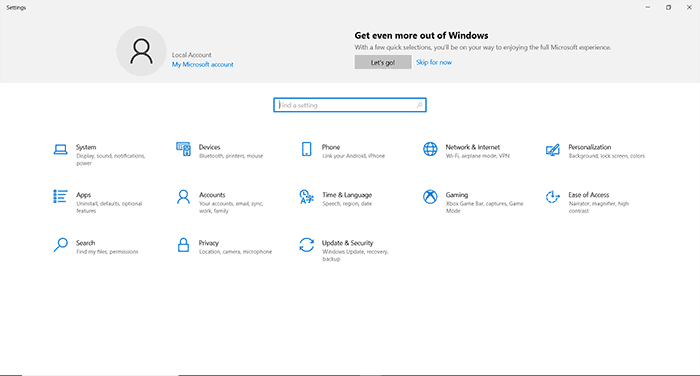Click 'Bluetooth, printers, mouse' description

231,156
